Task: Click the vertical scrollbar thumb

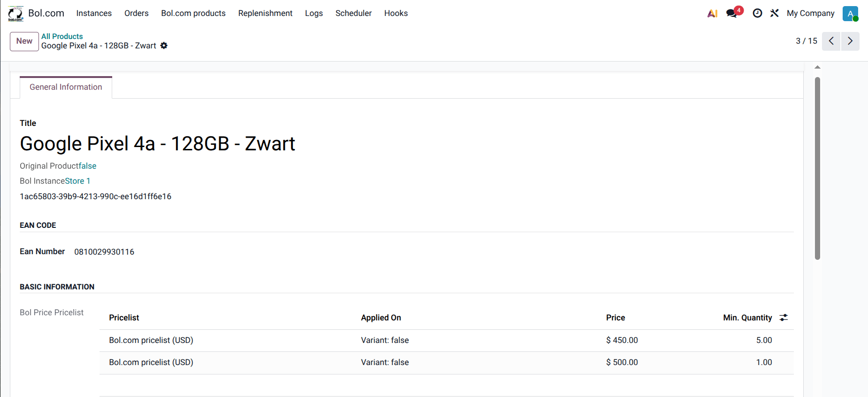Action: pos(817,168)
